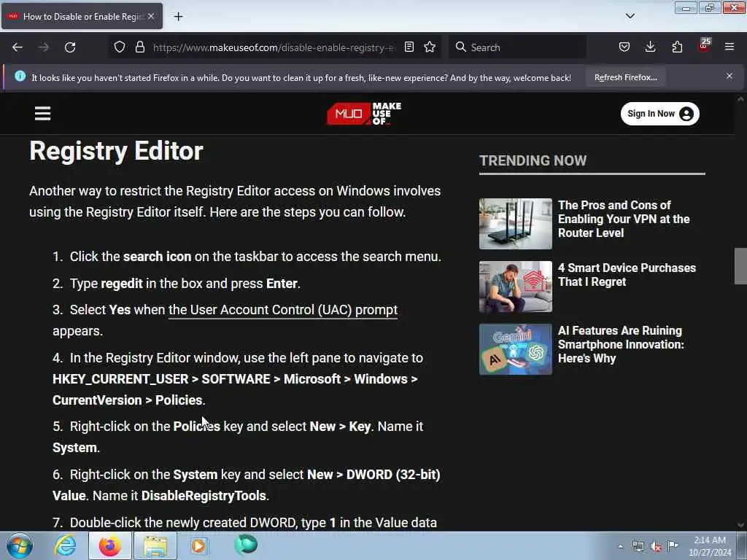Expand the list all tabs chevron
This screenshot has height=560, width=747.
click(630, 16)
